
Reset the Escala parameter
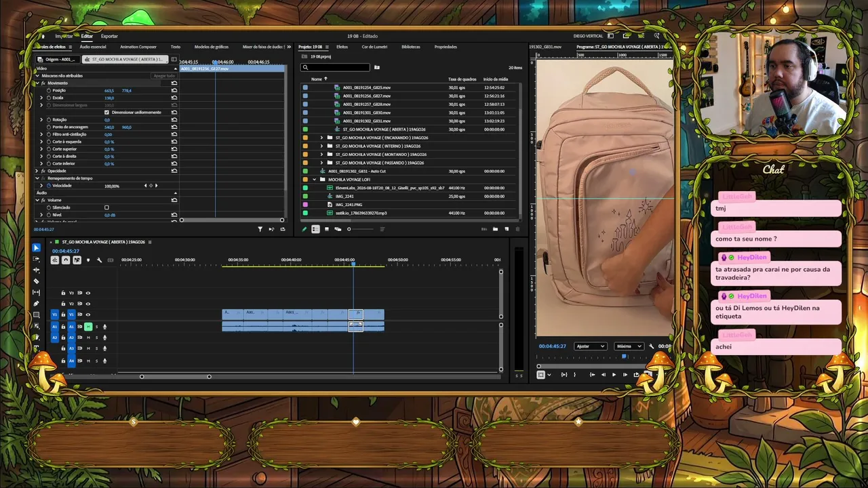(174, 98)
